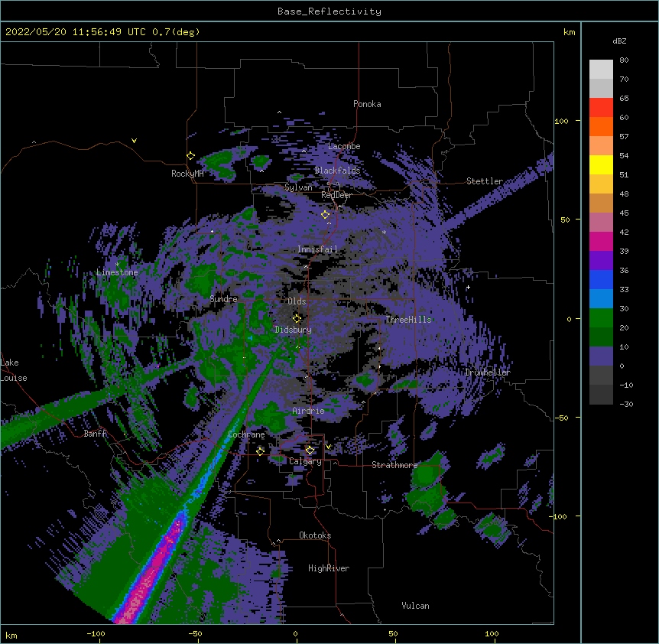Screen dimensions: 659x644
Task: Select the dark green 10-20 dBZ swatch
Action: tap(601, 337)
